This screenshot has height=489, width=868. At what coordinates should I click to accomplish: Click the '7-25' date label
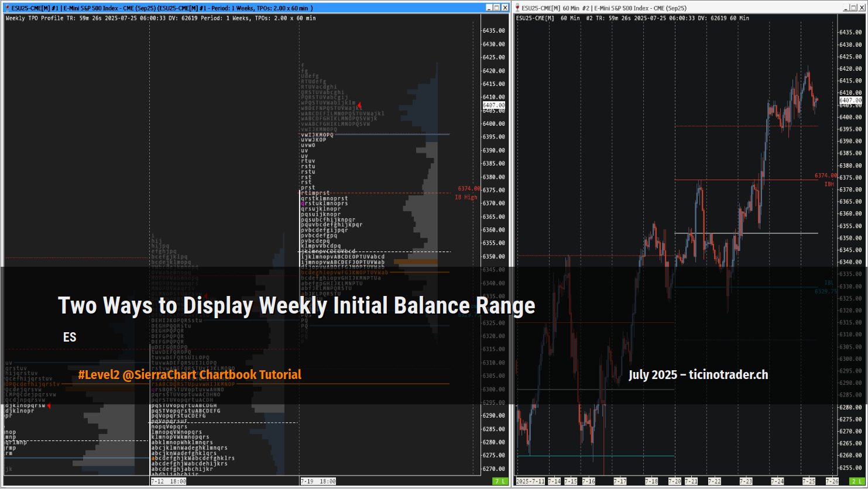(809, 481)
